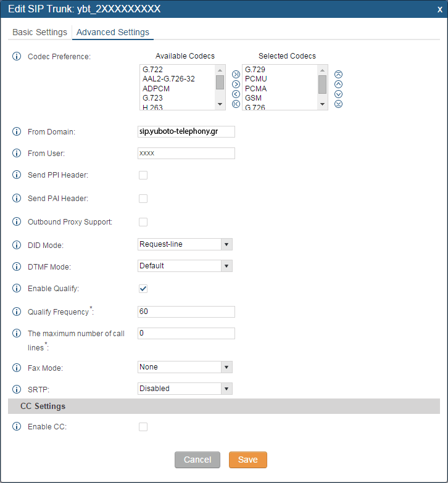
Task: Toggle the Outbound Proxy Support checkbox
Action: [143, 222]
